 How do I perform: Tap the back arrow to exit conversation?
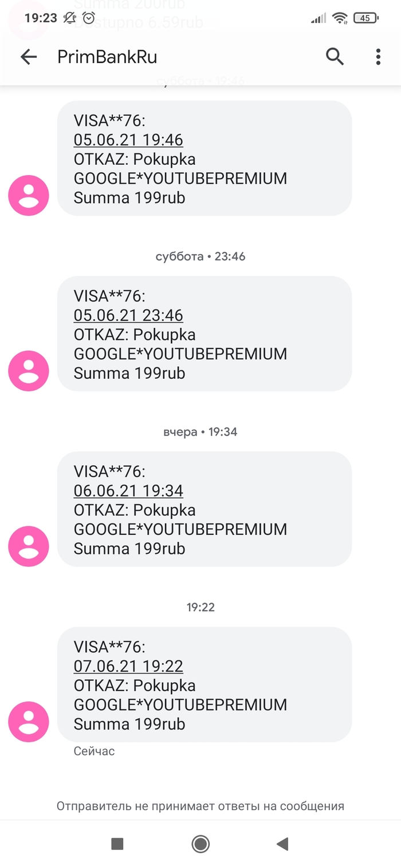pos(28,56)
